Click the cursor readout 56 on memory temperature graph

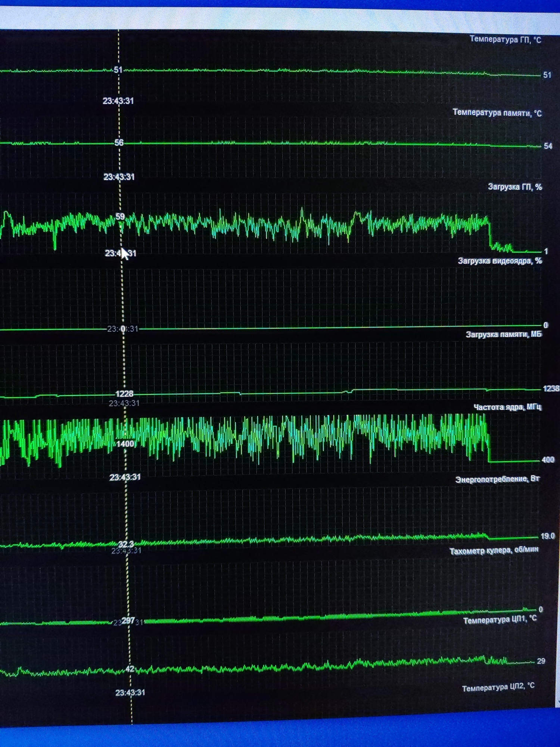coord(119,143)
